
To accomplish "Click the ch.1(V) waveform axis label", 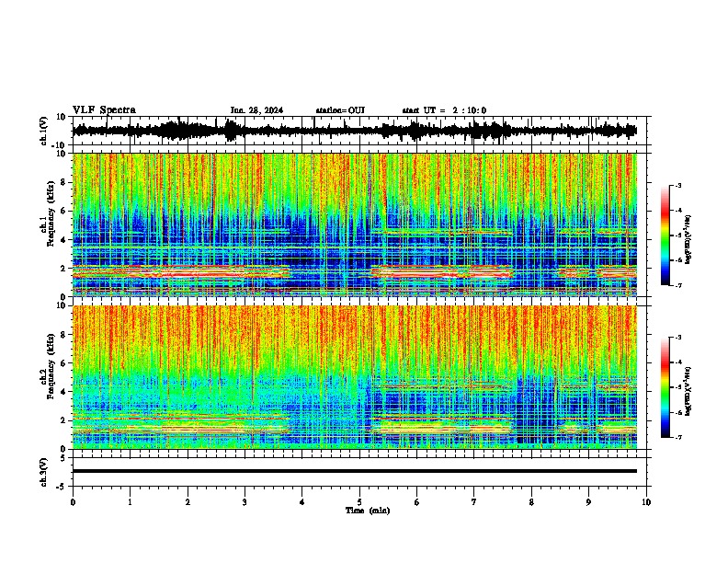I will [x=44, y=131].
